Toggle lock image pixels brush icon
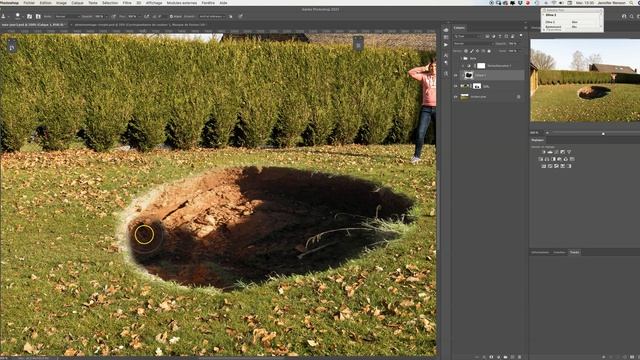Image resolution: width=640 pixels, height=360 pixels. 471,51
